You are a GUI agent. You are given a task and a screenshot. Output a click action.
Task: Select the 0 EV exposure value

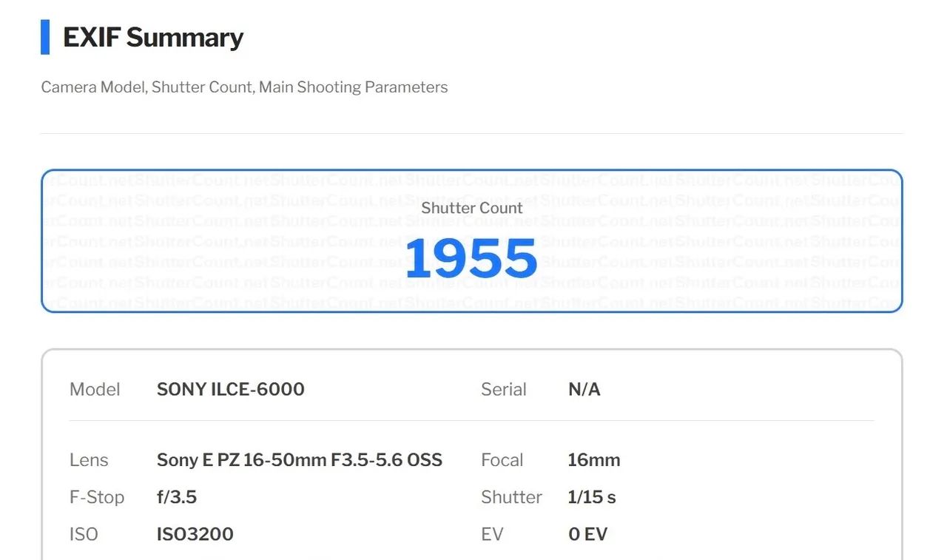[x=587, y=534]
